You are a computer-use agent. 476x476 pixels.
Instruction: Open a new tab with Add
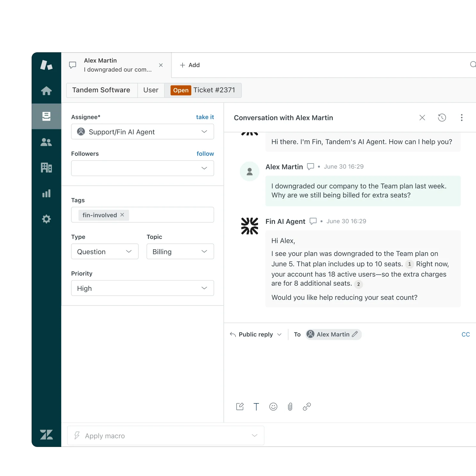[190, 65]
